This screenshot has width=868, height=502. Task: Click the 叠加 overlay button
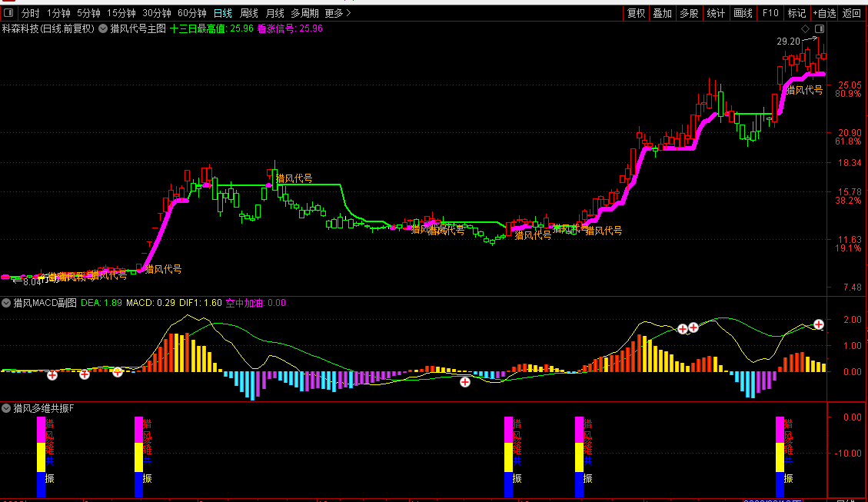pos(663,13)
